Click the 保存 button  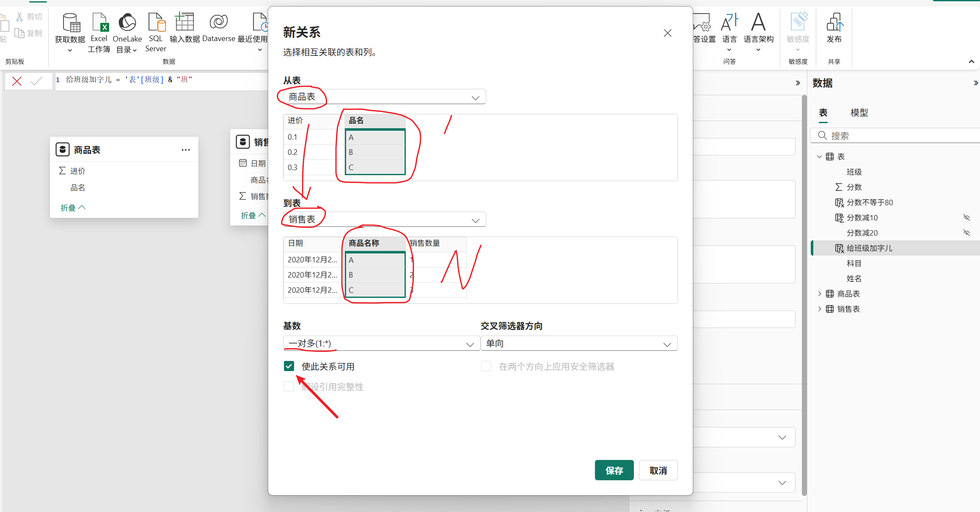pyautogui.click(x=614, y=470)
